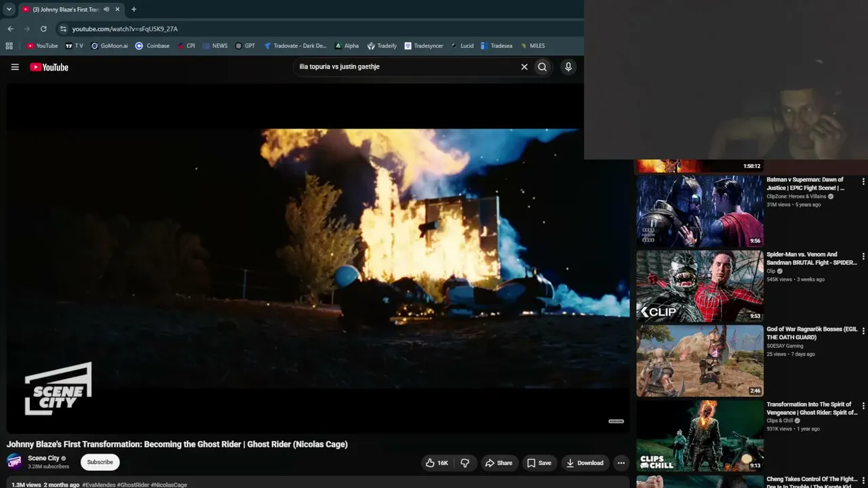Screen dimensions: 868x488
Task: Open options menu for Spirit of Vengeance video
Action: click(863, 405)
